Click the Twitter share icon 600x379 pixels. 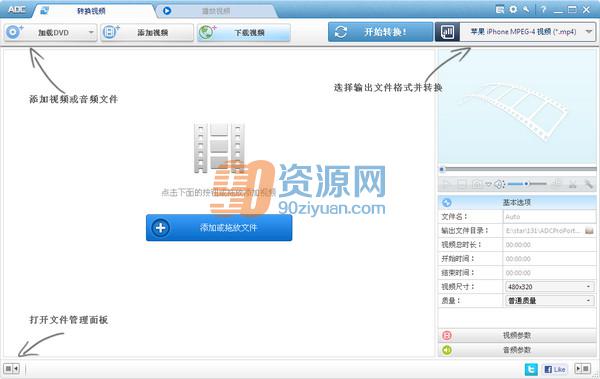(x=531, y=369)
